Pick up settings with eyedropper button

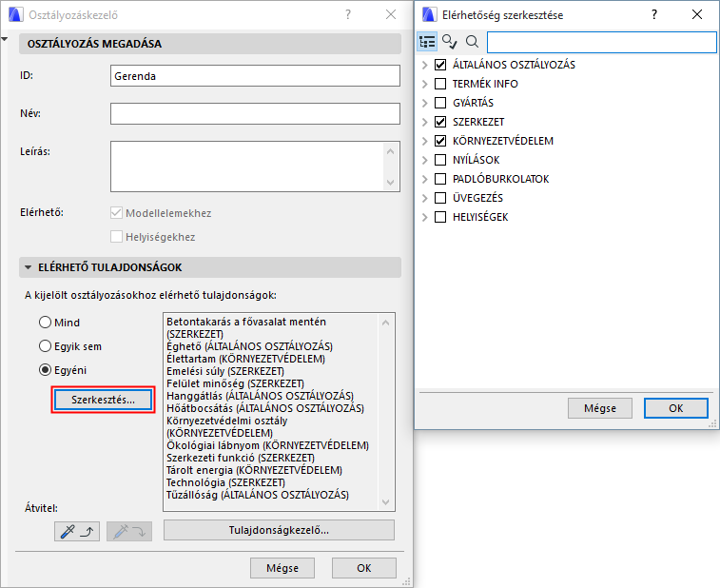[77, 532]
